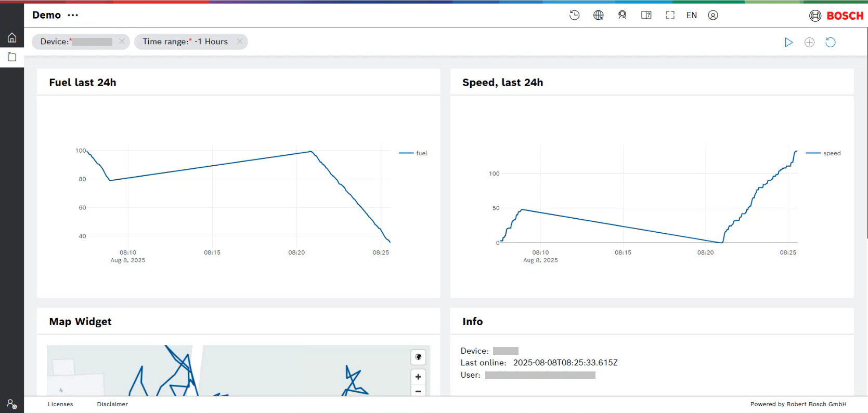
Task: Open the support headset icon
Action: (x=622, y=15)
